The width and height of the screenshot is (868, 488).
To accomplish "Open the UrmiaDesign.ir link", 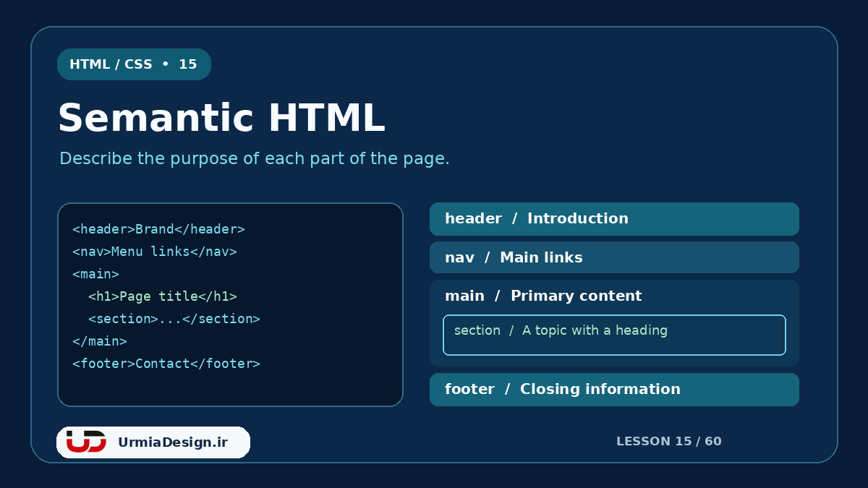I will point(173,442).
